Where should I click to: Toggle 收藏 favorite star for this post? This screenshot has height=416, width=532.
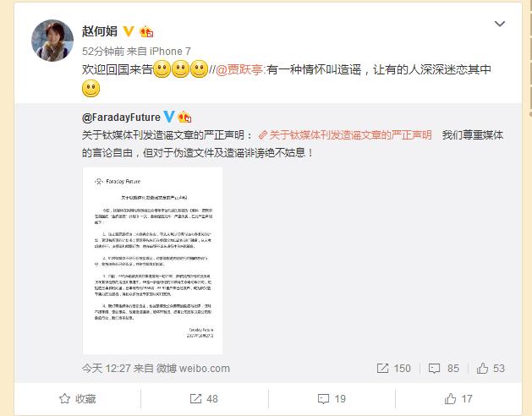[x=77, y=399]
